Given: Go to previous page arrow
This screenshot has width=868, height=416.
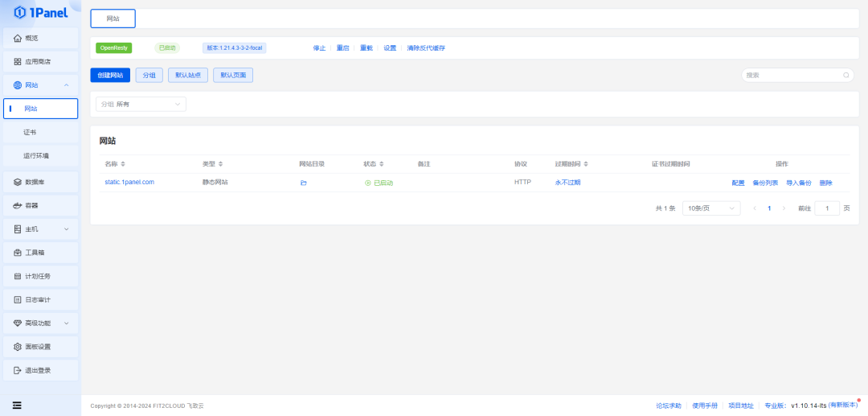Looking at the screenshot, I should (755, 208).
